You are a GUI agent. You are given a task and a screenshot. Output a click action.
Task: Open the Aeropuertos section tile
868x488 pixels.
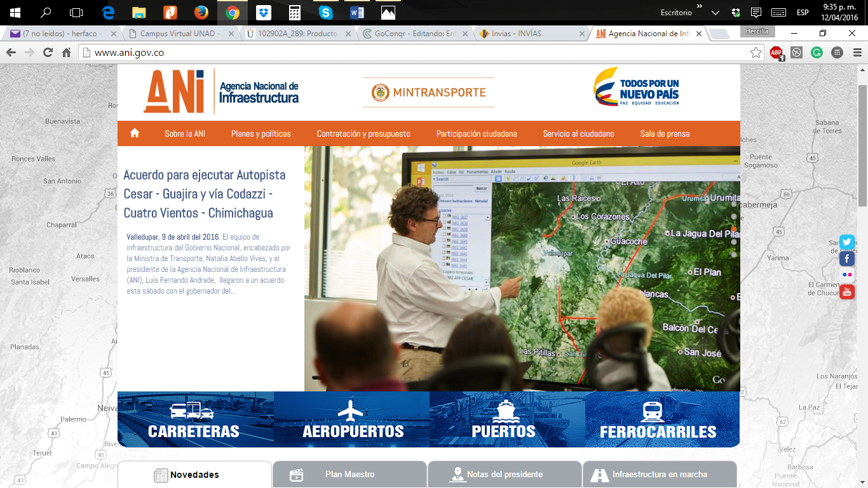tap(352, 419)
